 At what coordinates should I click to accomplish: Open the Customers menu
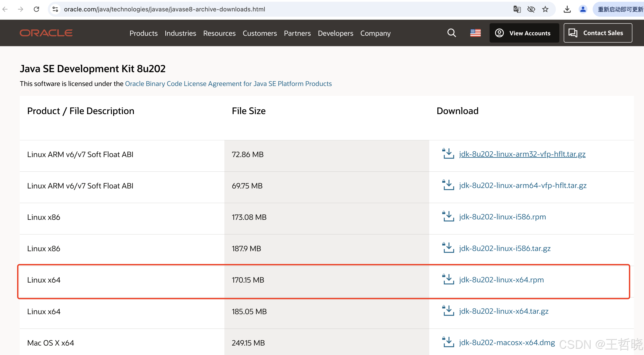pos(260,33)
